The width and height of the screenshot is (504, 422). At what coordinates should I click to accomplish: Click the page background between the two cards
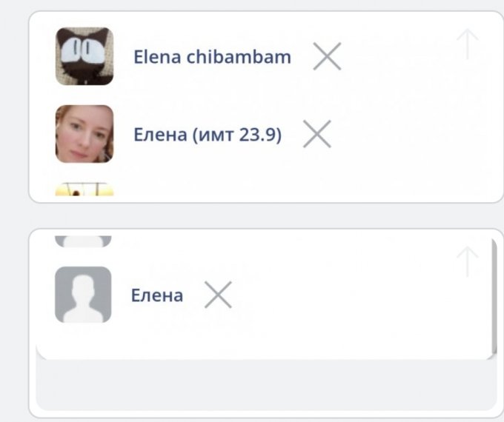pos(266,216)
